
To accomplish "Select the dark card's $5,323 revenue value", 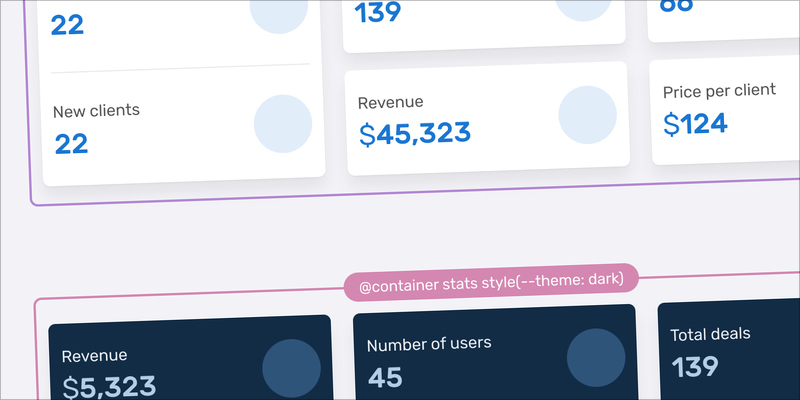I will click(x=109, y=388).
